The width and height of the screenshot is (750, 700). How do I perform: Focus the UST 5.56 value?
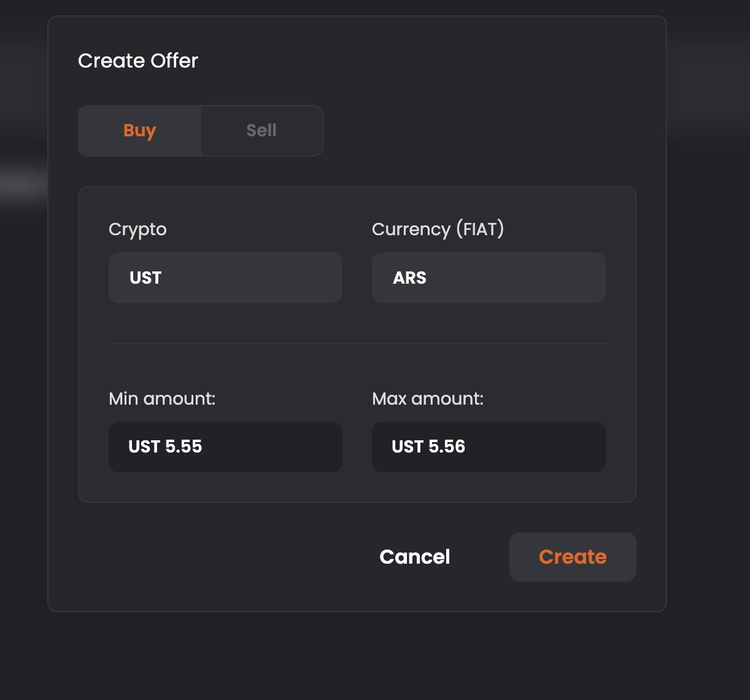[x=428, y=446]
